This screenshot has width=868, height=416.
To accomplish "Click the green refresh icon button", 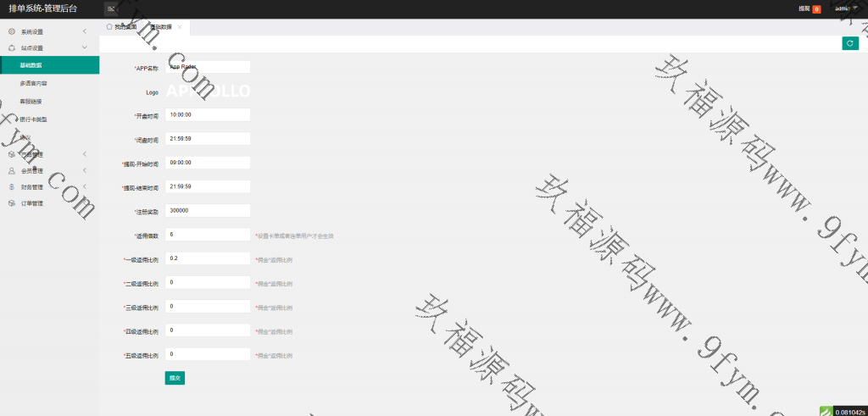I will [x=850, y=43].
